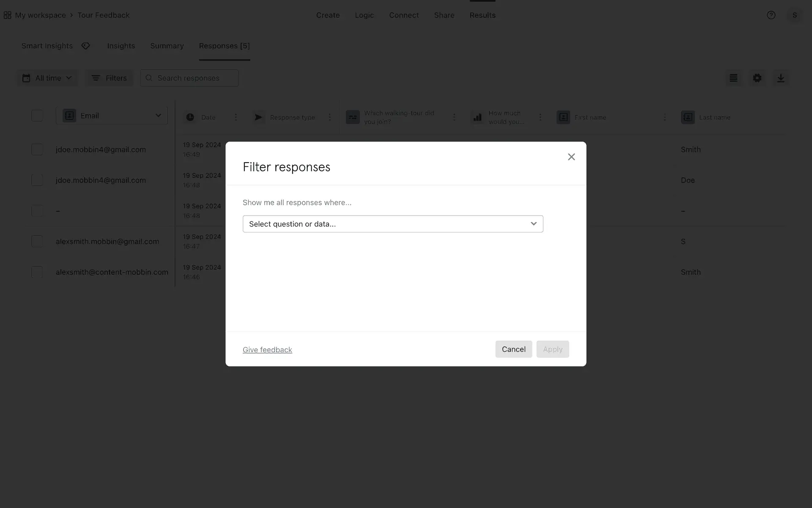Click the workspace grid icon
Viewport: 812px width, 508px height.
(x=8, y=15)
